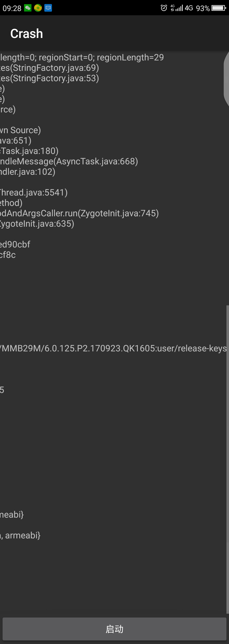229x644 pixels.
Task: Click the ZygoteInit.java:745 stack line
Action: click(x=79, y=213)
